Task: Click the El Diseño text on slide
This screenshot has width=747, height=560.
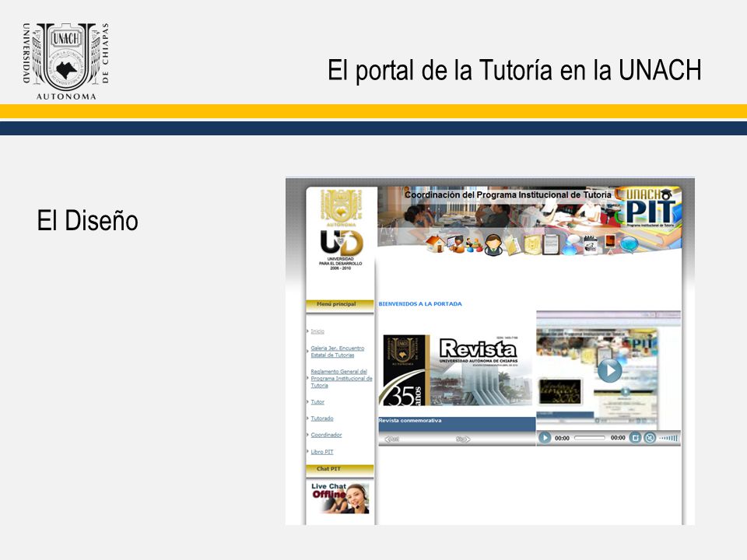Action: pyautogui.click(x=88, y=220)
